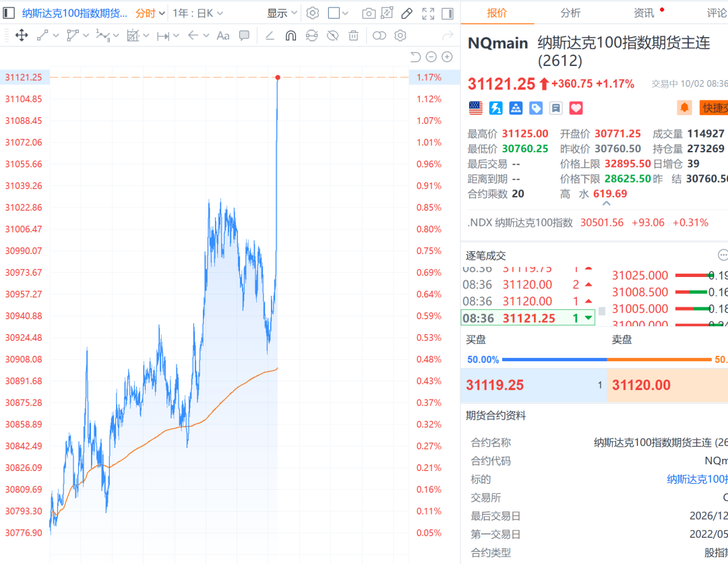Select the crosshair move tool
Viewport: 728px width, 564px height.
[22, 35]
